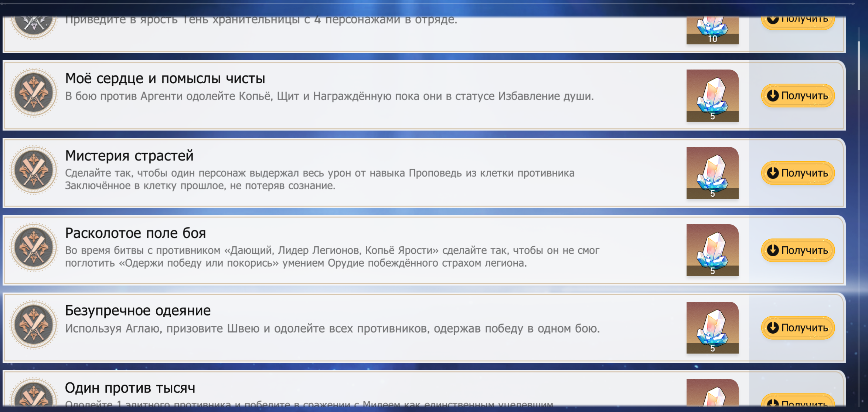Open jade reward thumbnail for Мистерия страстей
Image resolution: width=868 pixels, height=412 pixels.
click(712, 173)
